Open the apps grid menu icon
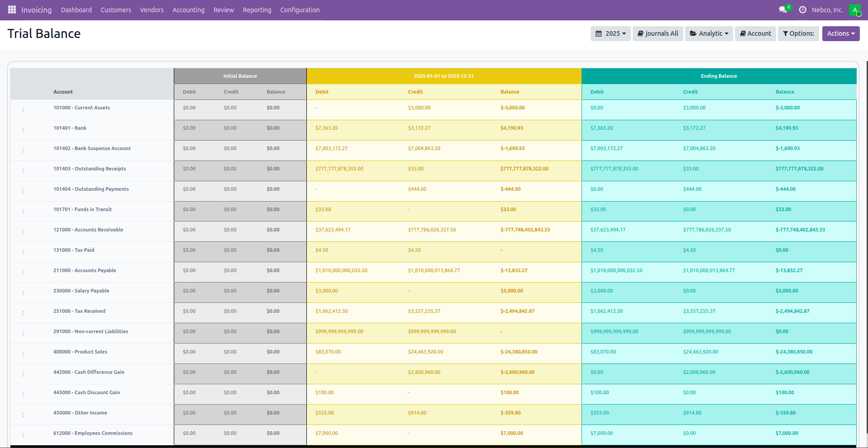The height and width of the screenshot is (448, 868). click(x=12, y=9)
